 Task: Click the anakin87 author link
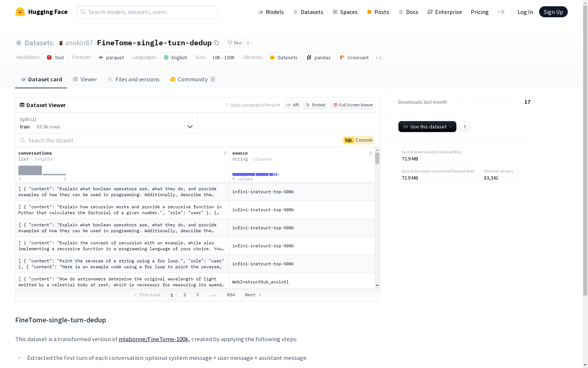point(79,43)
